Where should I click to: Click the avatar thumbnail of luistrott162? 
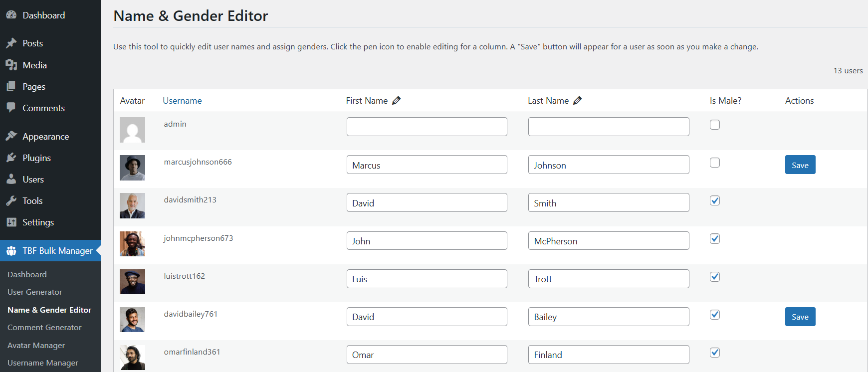[x=132, y=282]
